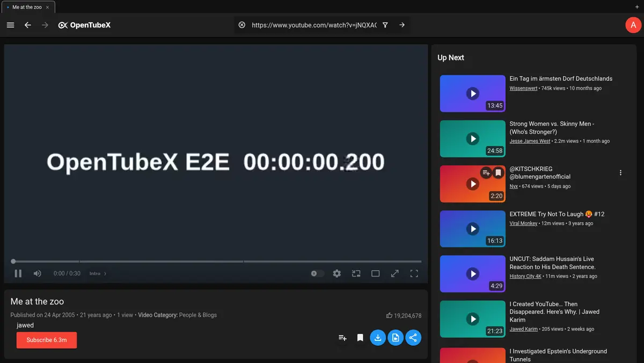
Task: Open Viral Monkey channel link
Action: click(x=523, y=223)
